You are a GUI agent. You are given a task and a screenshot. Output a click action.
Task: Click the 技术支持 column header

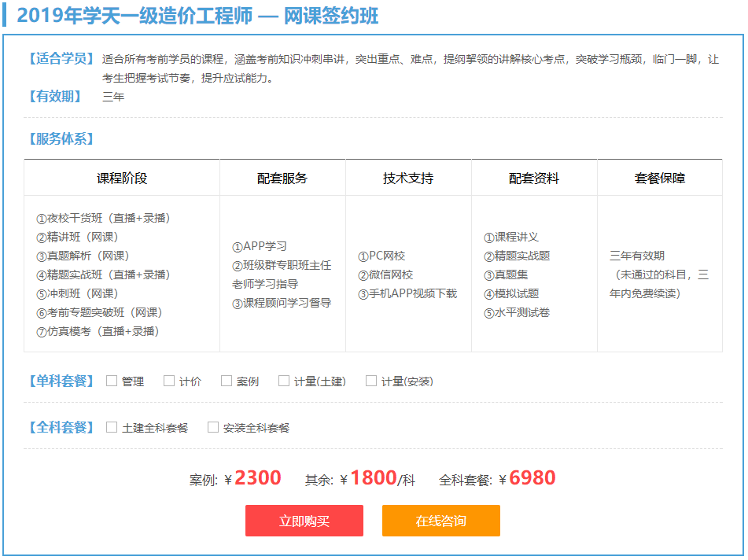click(407, 177)
